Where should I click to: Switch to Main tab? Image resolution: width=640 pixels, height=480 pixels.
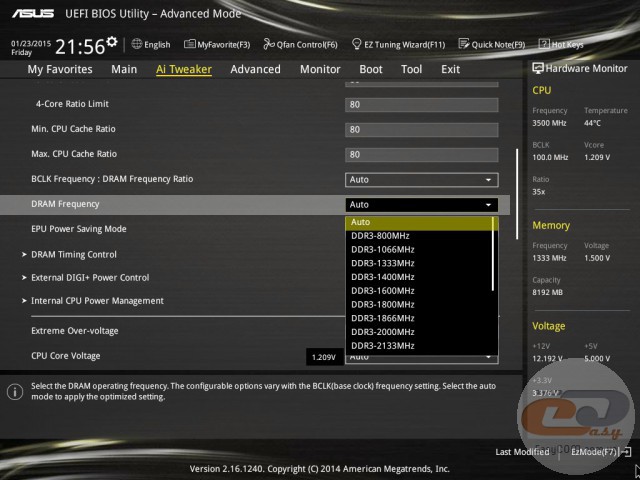tap(124, 69)
